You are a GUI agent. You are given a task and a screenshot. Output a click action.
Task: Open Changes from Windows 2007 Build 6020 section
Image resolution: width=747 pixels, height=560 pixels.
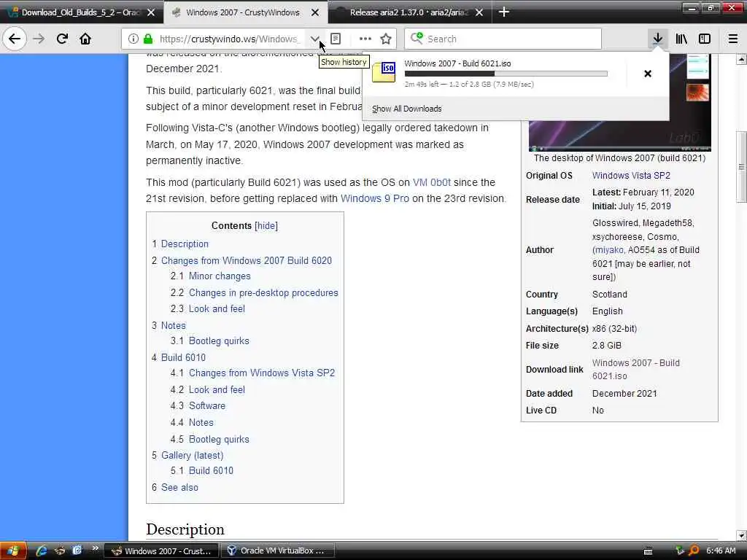point(247,260)
